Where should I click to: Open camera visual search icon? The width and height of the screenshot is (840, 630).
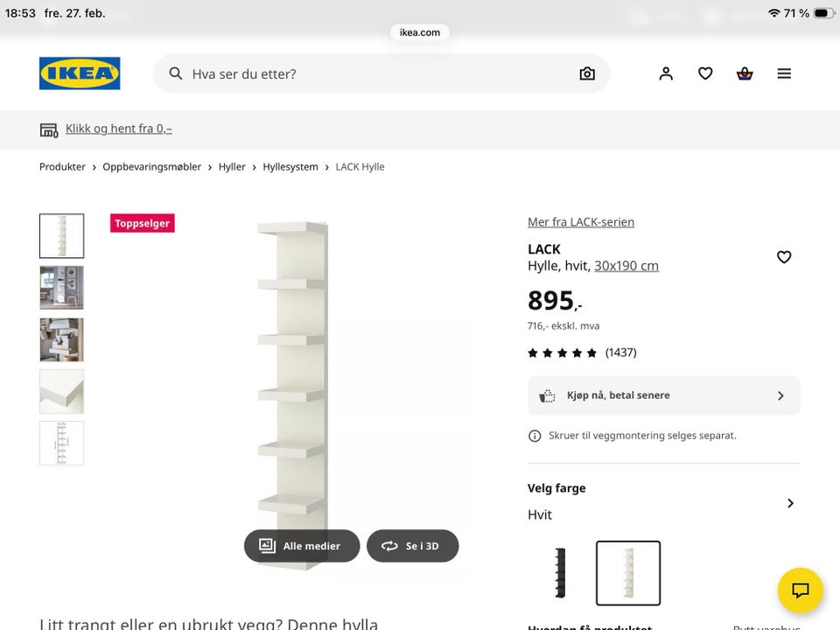(587, 73)
